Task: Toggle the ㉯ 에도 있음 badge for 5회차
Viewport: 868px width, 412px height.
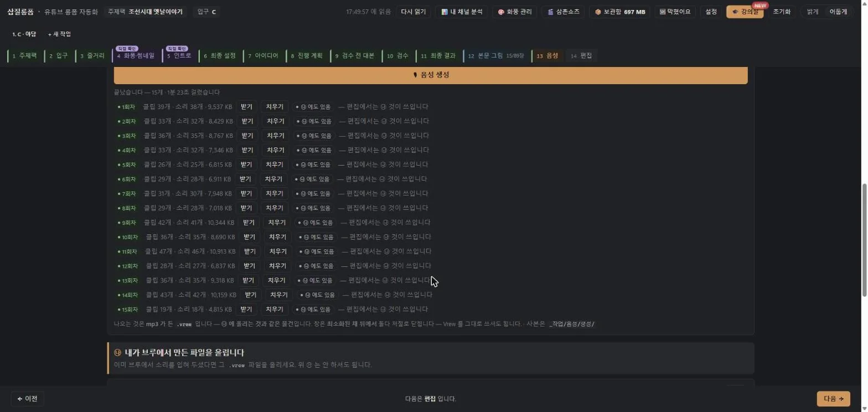Action: (313, 164)
